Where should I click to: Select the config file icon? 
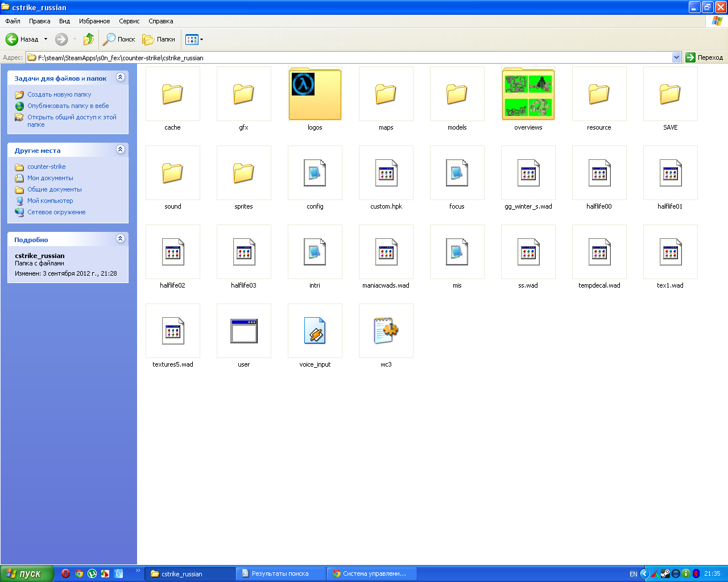click(315, 173)
